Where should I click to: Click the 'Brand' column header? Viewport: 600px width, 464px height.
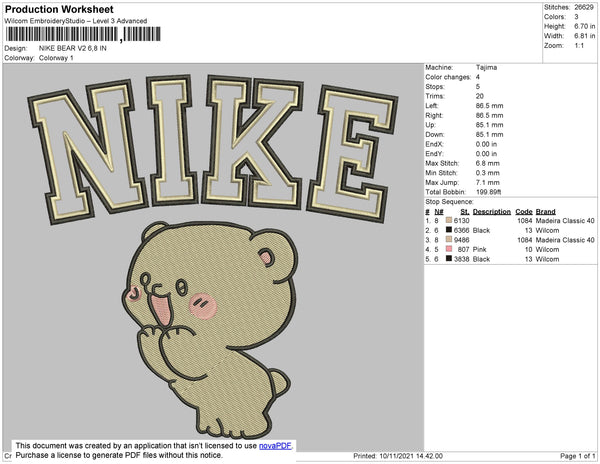coord(545,212)
